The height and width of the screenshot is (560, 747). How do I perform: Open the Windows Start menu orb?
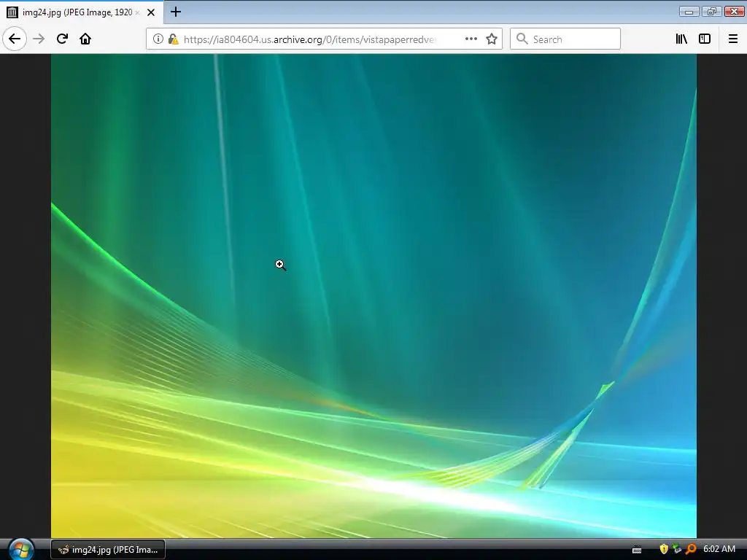point(21,550)
